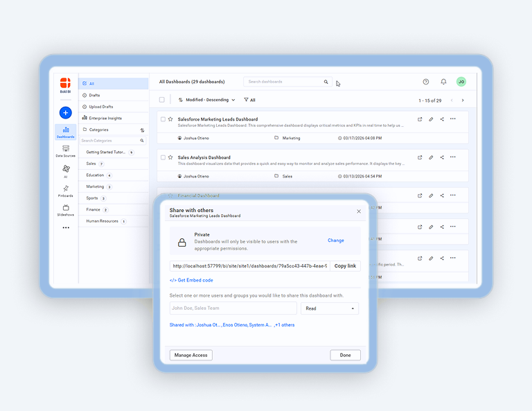This screenshot has width=532, height=411.
Task: Open Sales Analysis Dashboard in new tab
Action: [420, 157]
